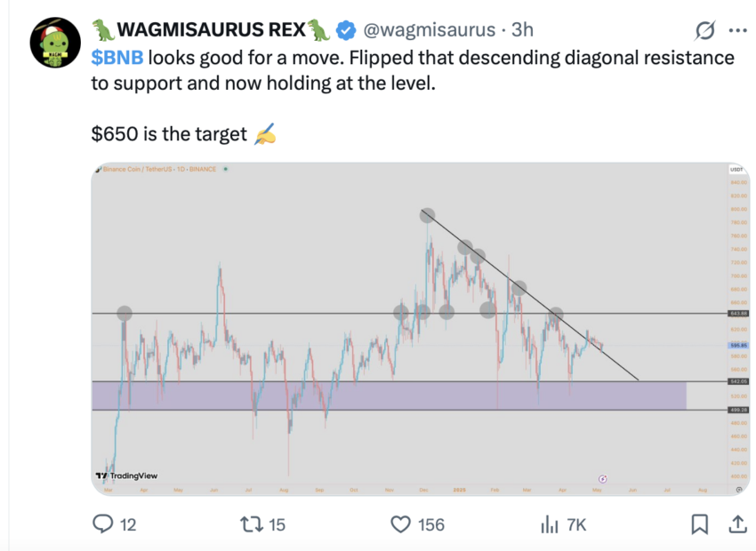
Task: Open the $BNB cashtag link
Action: (x=117, y=58)
